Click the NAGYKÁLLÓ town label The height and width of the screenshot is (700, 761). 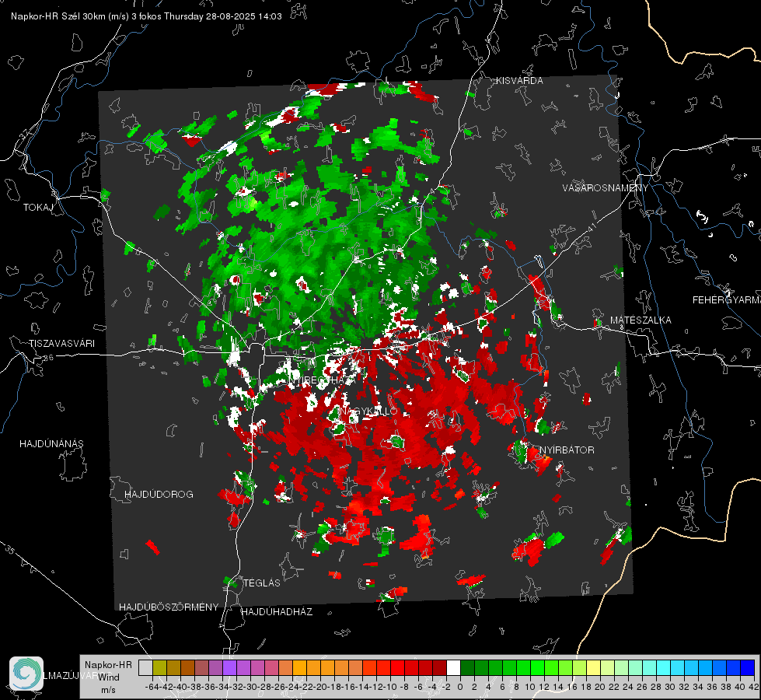368,411
